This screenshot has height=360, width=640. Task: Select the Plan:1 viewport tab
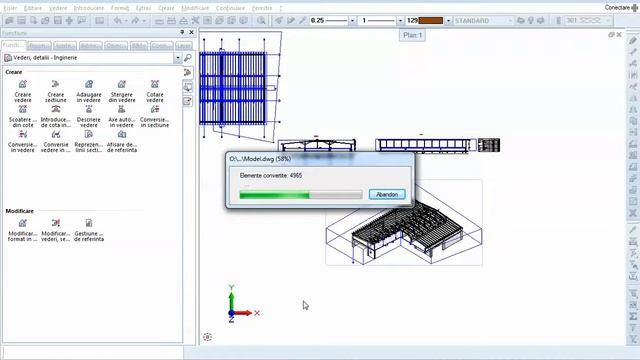412,35
